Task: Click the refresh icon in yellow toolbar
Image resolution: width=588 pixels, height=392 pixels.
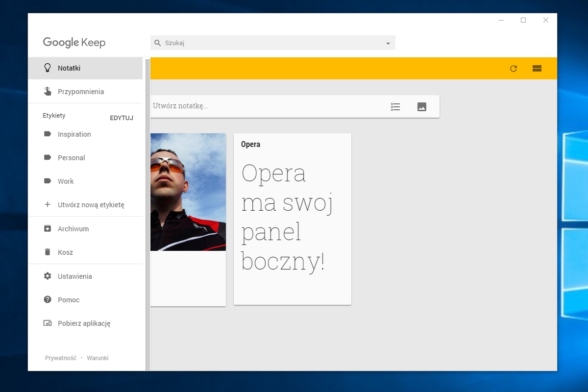Action: click(514, 69)
